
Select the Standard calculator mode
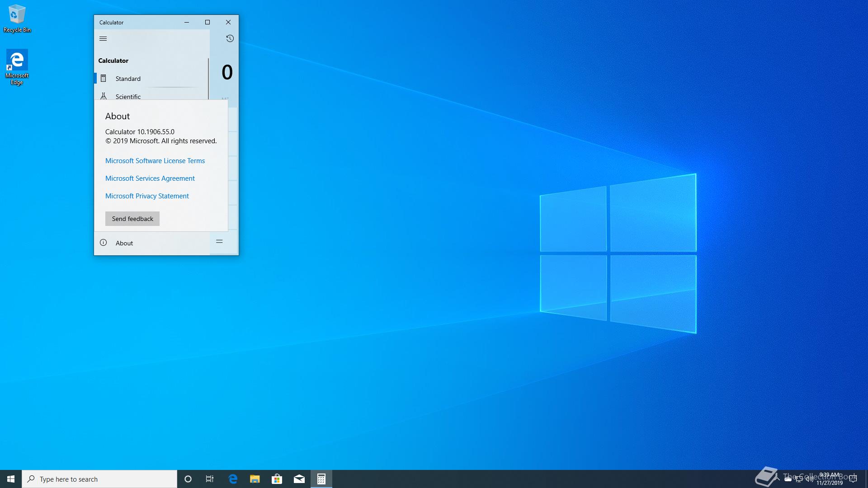point(128,79)
